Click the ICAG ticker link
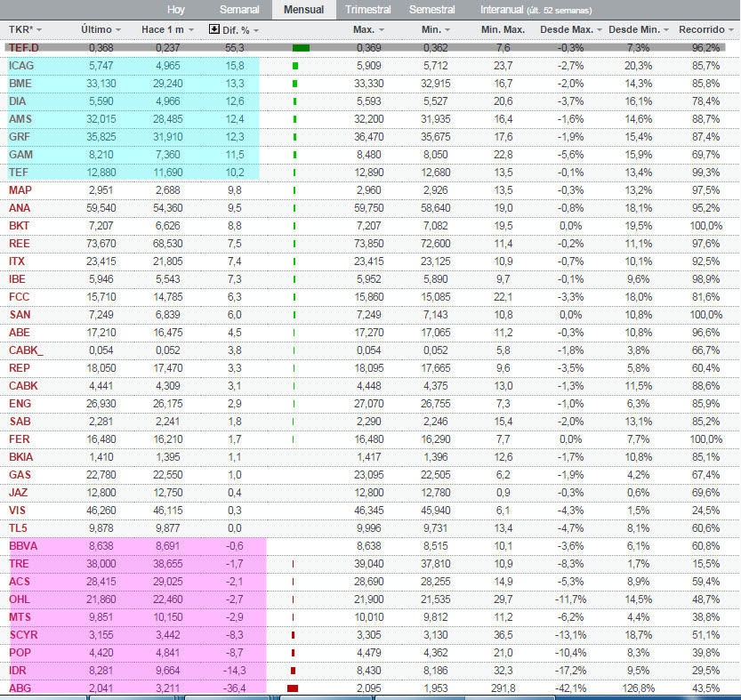Viewport: 741px width, 700px height. tap(21, 66)
